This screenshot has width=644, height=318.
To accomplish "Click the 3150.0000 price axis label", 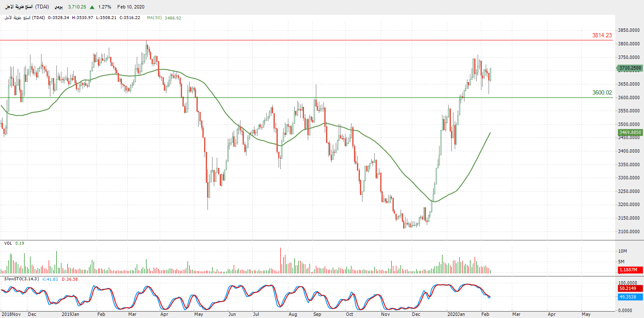I will (x=629, y=218).
